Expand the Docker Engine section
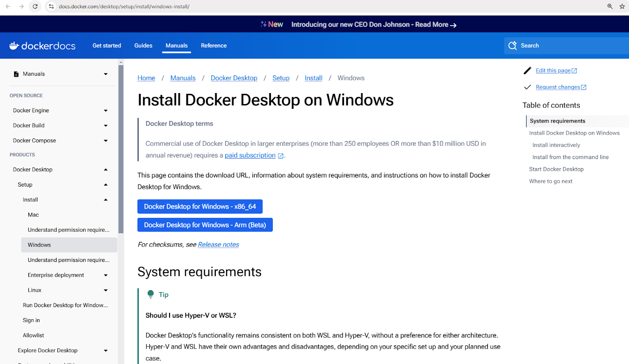This screenshot has width=629, height=364. pyautogui.click(x=106, y=111)
